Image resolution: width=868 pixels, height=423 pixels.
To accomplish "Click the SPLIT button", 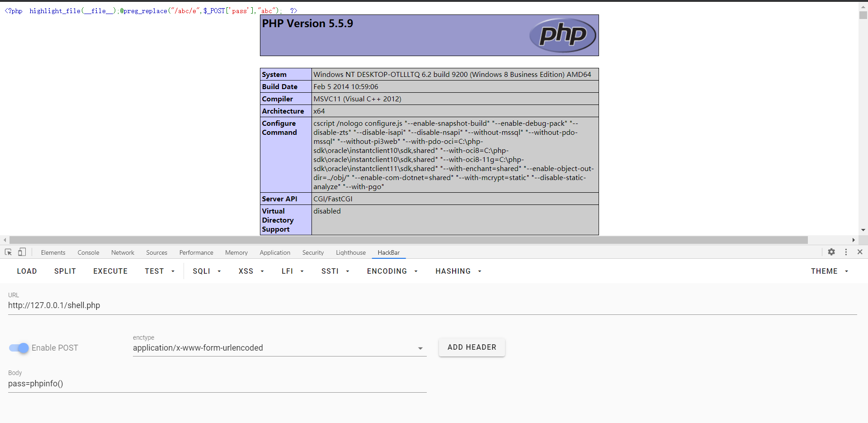I will click(65, 271).
